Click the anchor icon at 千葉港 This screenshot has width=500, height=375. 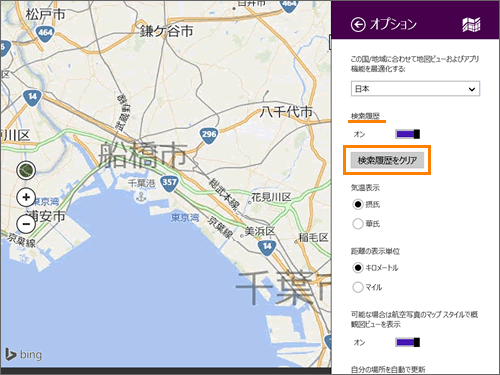[x=142, y=196]
